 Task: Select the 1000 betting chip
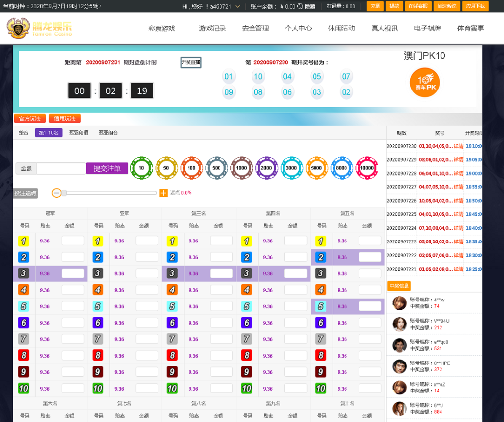(241, 168)
